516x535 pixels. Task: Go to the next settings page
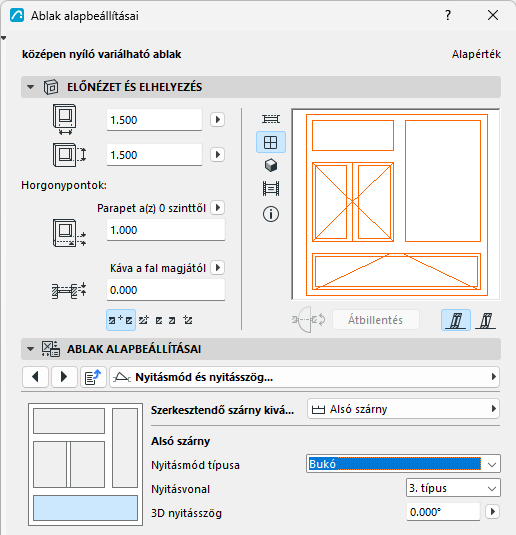point(64,377)
